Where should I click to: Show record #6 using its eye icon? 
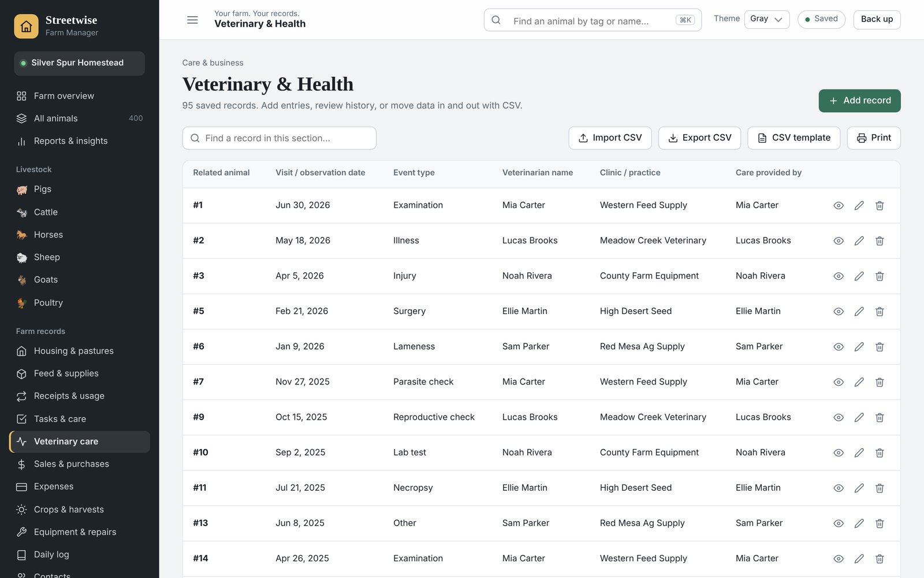tap(839, 346)
